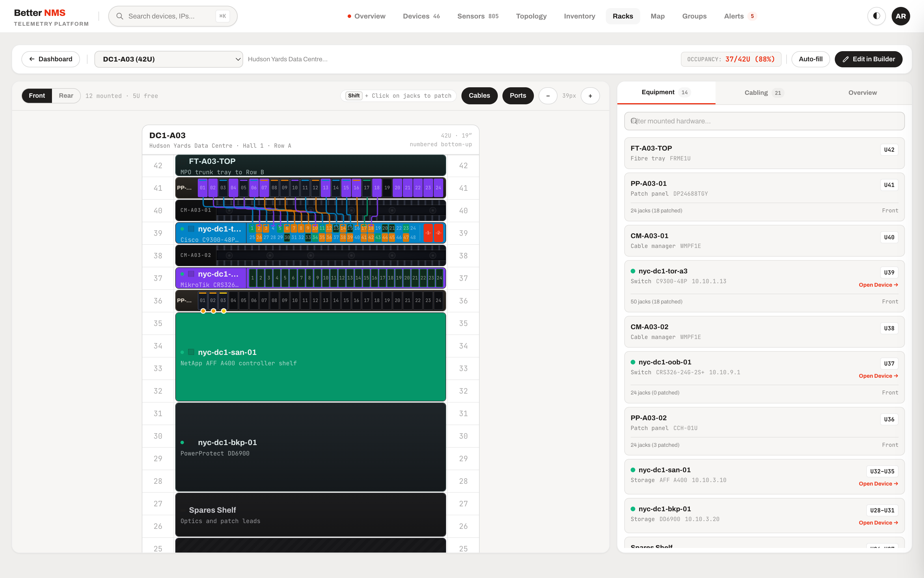This screenshot has height=578, width=924.
Task: Click the PP-A03-02 equipment card
Action: pyautogui.click(x=764, y=431)
